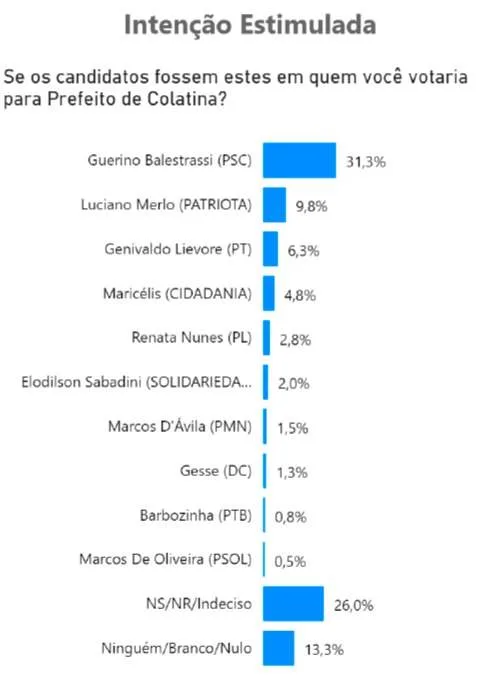The width and height of the screenshot is (495, 677).
Task: Click the Marcos De Oliveira (PSOL) label
Action: coord(165,560)
